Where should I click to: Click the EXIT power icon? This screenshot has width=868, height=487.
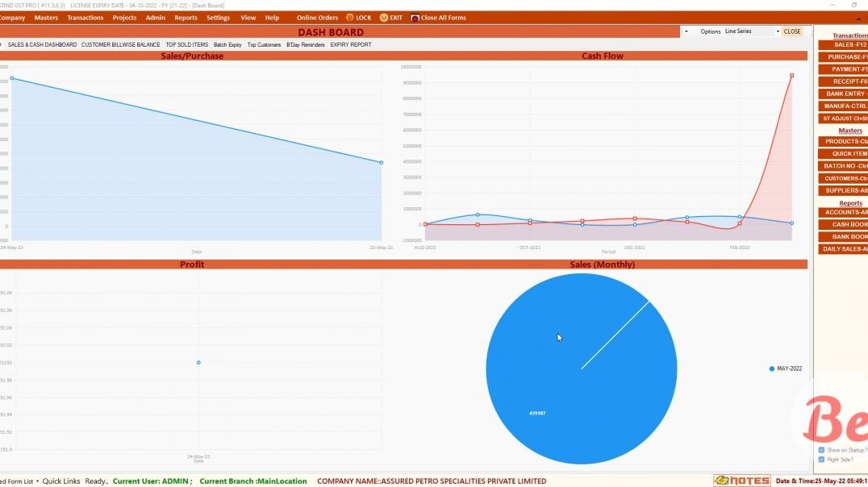[x=383, y=18]
